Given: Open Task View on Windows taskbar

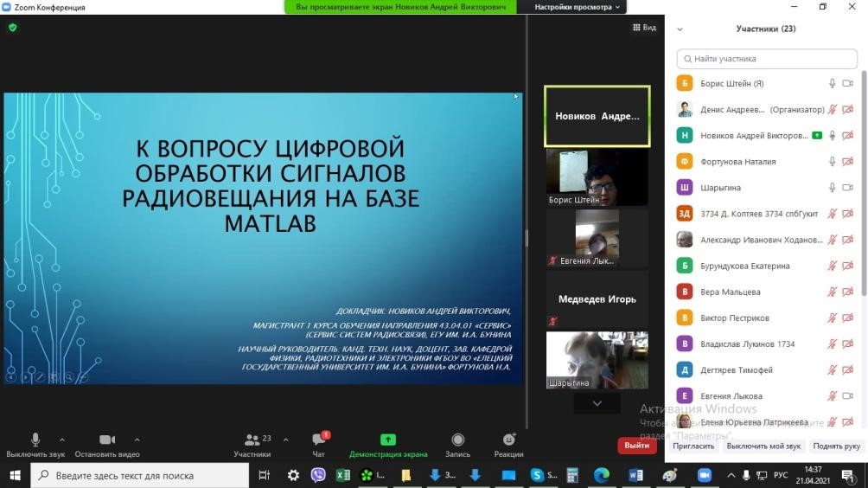Looking at the screenshot, I should (x=265, y=475).
